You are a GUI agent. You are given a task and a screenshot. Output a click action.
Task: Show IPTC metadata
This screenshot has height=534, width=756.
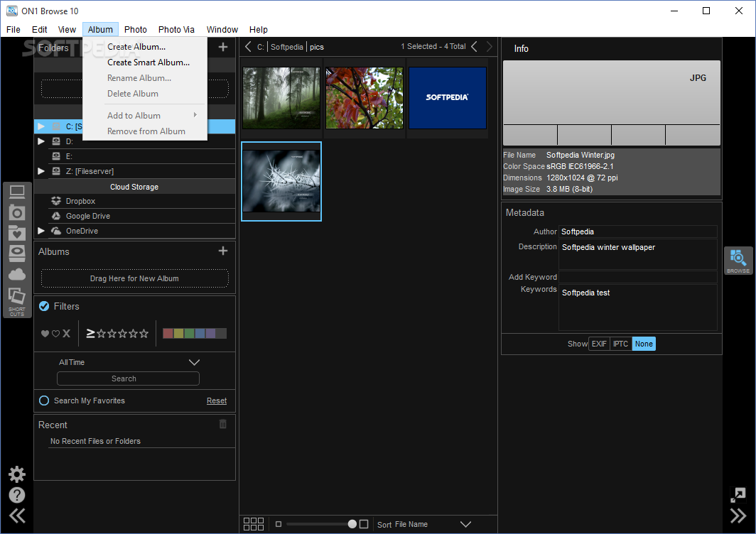coord(620,344)
